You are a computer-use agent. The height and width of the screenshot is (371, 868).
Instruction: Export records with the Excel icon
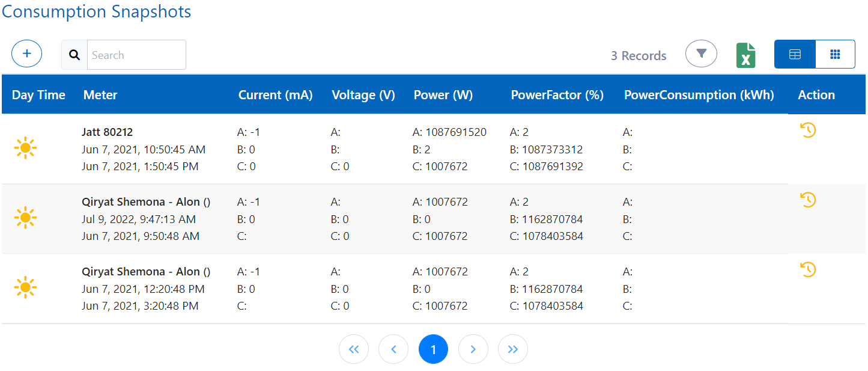(745, 55)
